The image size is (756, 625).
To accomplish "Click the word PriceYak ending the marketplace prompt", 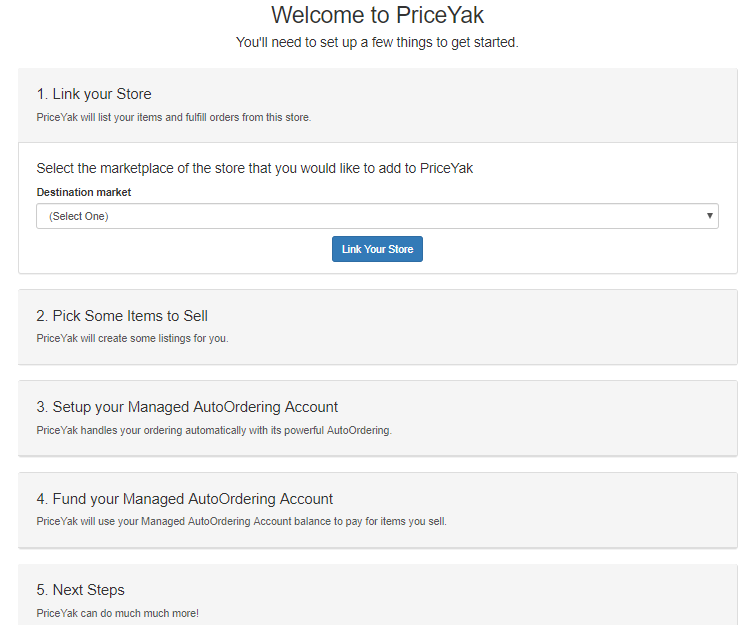I will click(446, 168).
